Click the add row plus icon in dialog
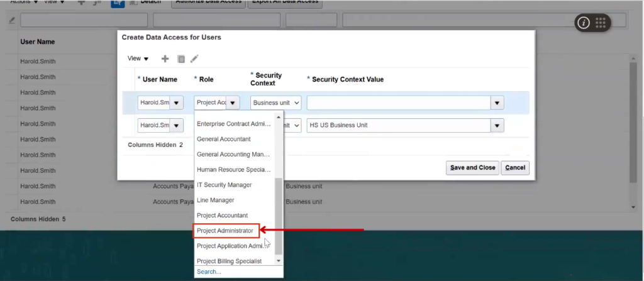The width and height of the screenshot is (644, 281). click(x=165, y=58)
